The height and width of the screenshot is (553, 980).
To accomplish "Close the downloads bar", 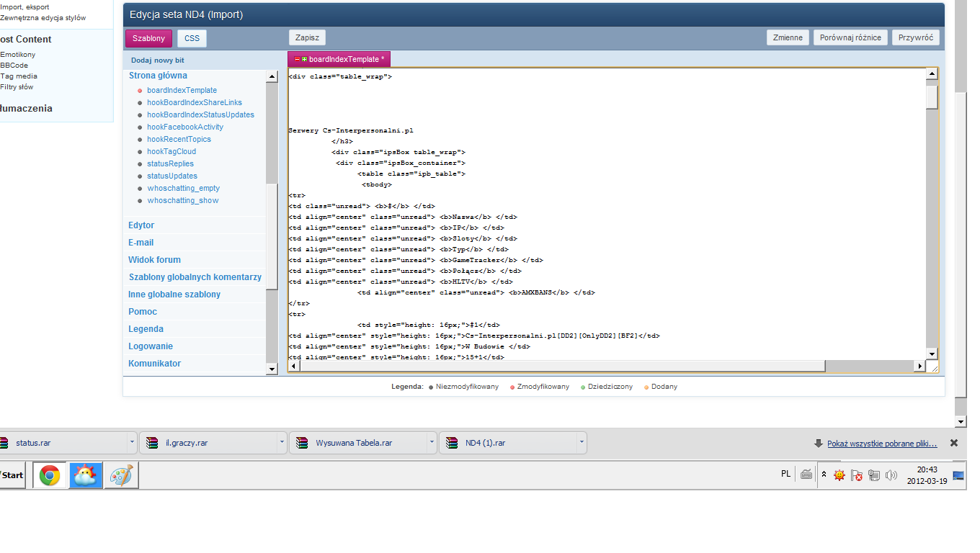I will click(x=954, y=443).
